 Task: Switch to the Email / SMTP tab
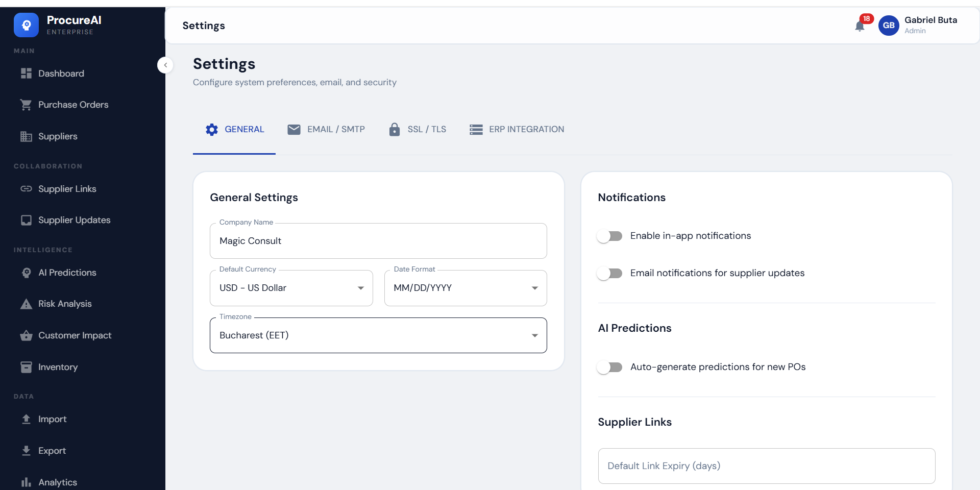[326, 130]
